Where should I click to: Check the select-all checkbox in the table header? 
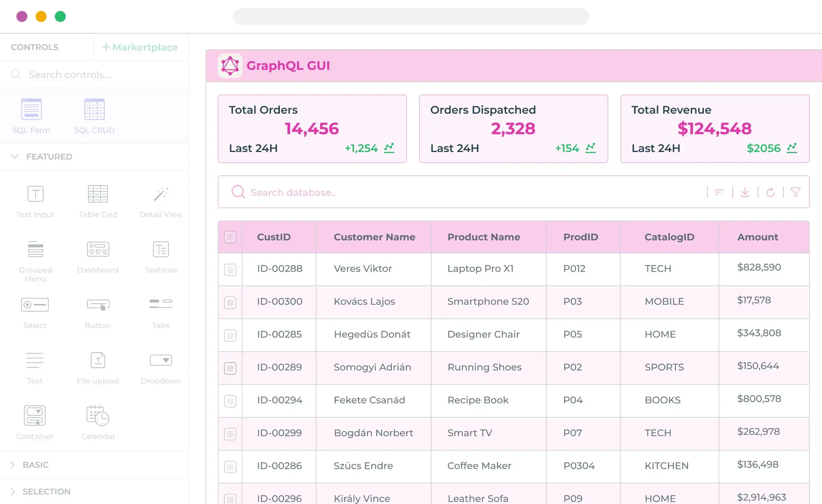pos(230,237)
